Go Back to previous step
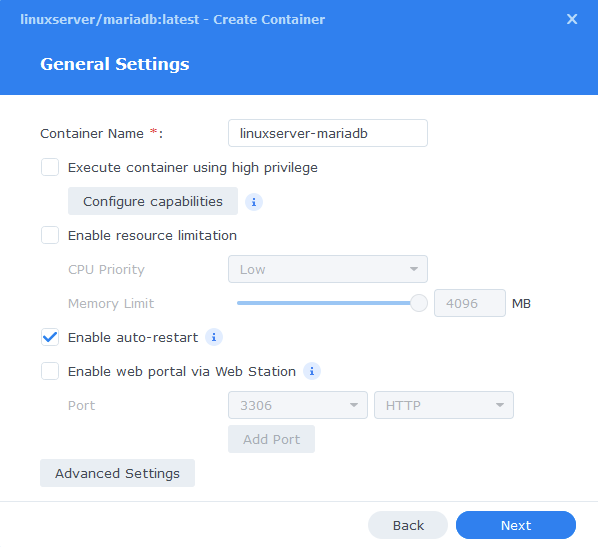 click(x=408, y=525)
